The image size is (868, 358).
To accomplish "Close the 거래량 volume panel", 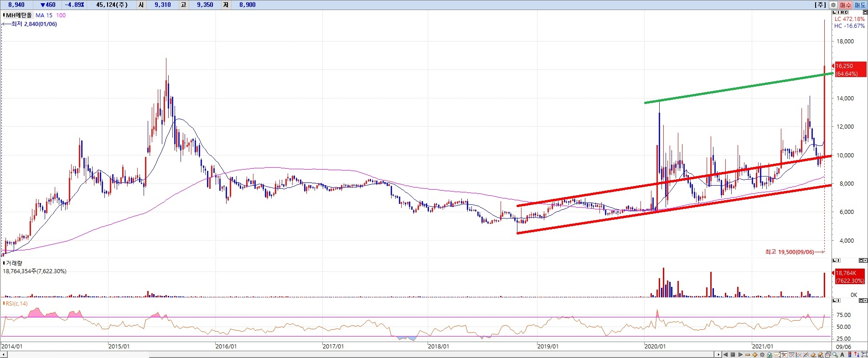I will click(x=865, y=260).
